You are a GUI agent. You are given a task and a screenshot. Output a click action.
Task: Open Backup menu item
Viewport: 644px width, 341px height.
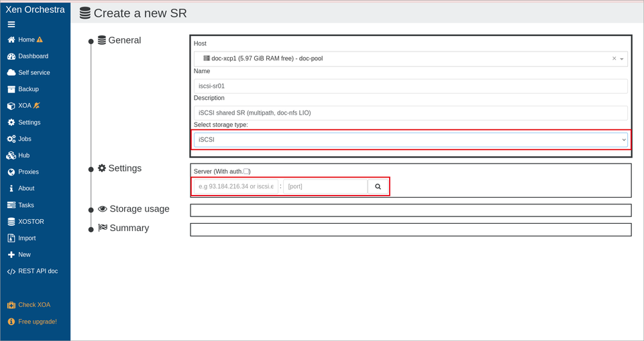point(28,89)
